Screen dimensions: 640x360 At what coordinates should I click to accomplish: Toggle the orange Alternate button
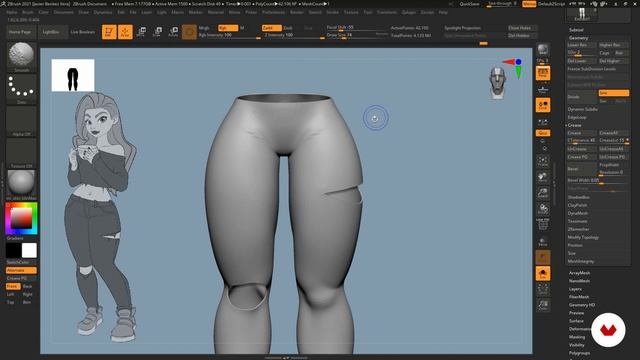(x=21, y=270)
